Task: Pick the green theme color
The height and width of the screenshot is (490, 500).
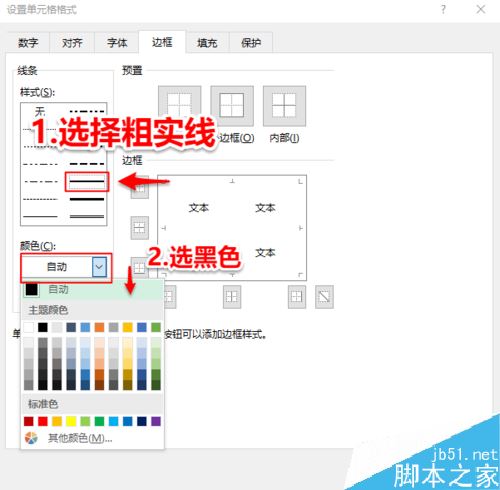Action: point(156,327)
